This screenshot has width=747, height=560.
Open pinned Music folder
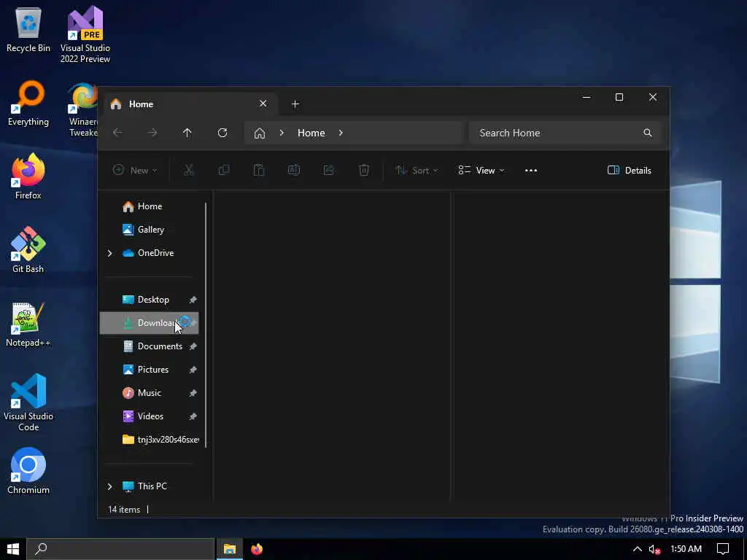click(x=149, y=393)
